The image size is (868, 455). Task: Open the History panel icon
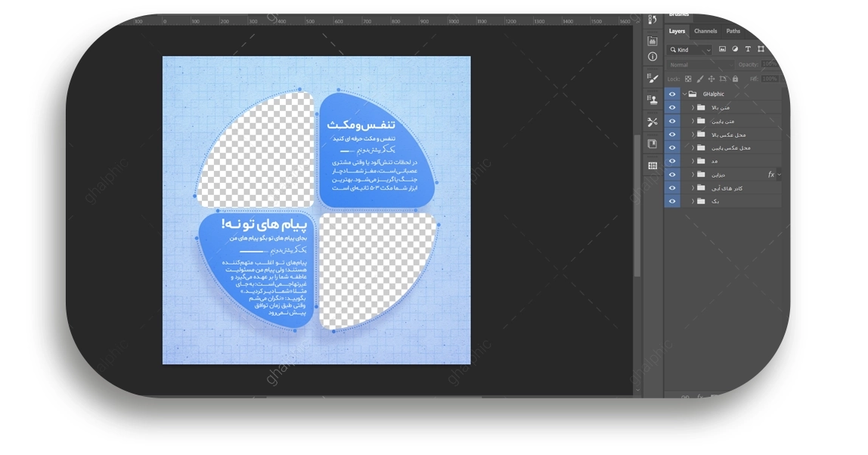(652, 20)
